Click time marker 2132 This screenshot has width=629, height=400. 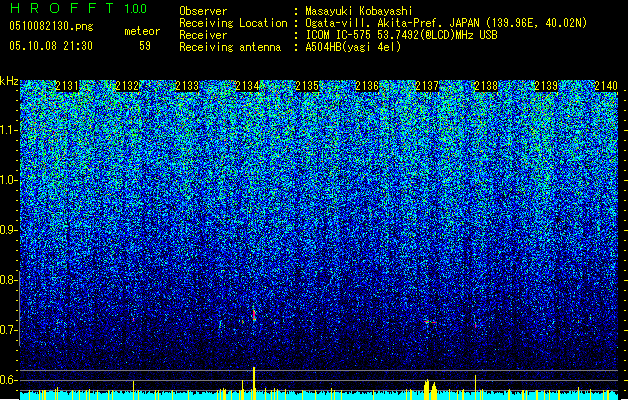(x=127, y=86)
